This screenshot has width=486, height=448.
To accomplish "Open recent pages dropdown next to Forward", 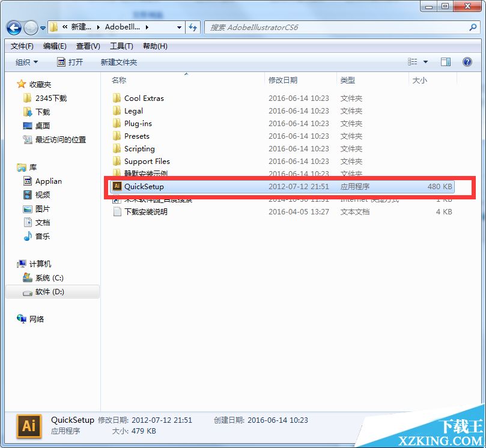I will (x=43, y=28).
